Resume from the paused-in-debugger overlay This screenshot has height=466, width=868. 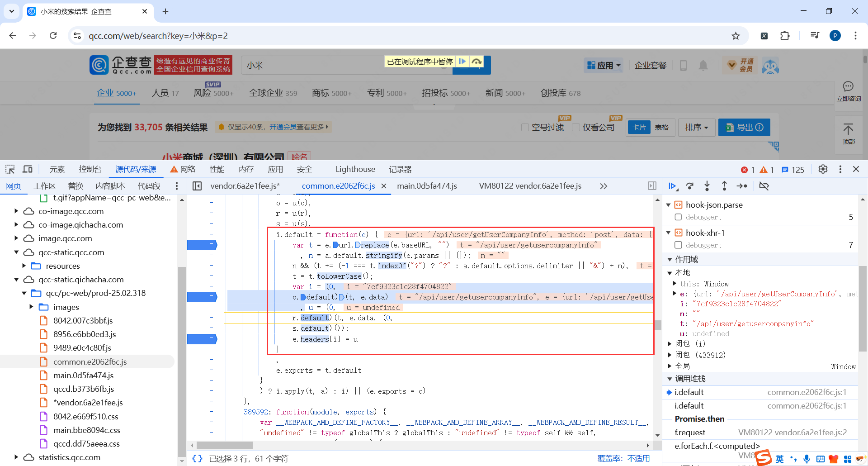462,62
